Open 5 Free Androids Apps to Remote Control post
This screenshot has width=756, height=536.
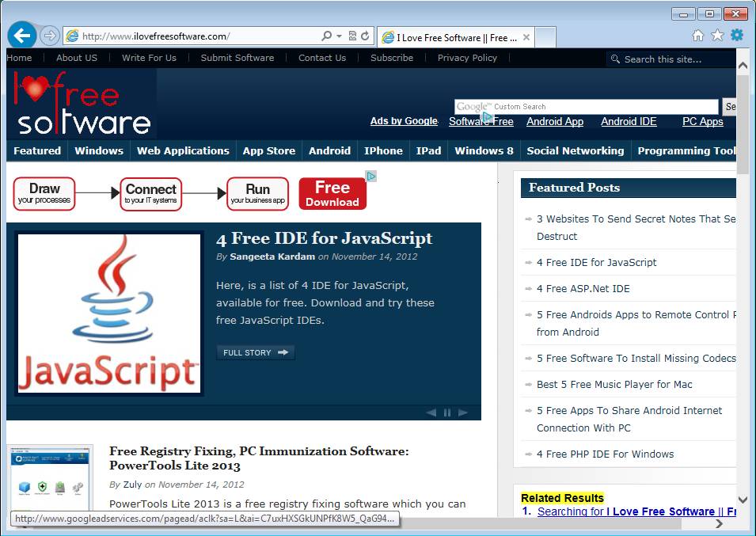pyautogui.click(x=636, y=324)
